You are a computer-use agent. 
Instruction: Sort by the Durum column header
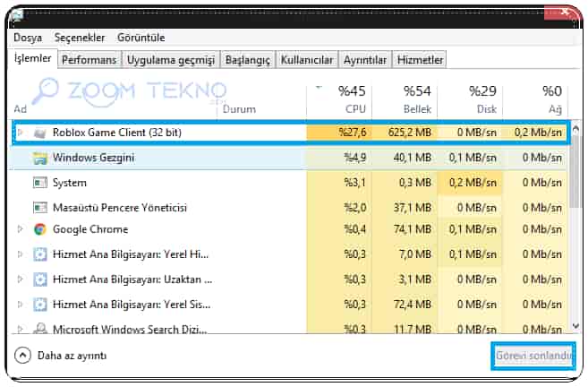point(239,109)
